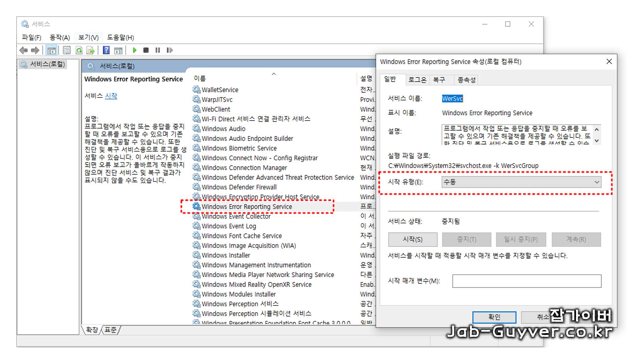Stop the service via square stop icon

click(x=146, y=50)
